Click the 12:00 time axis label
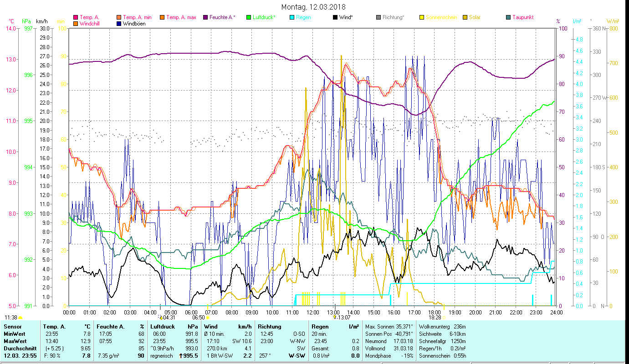 pos(313,313)
